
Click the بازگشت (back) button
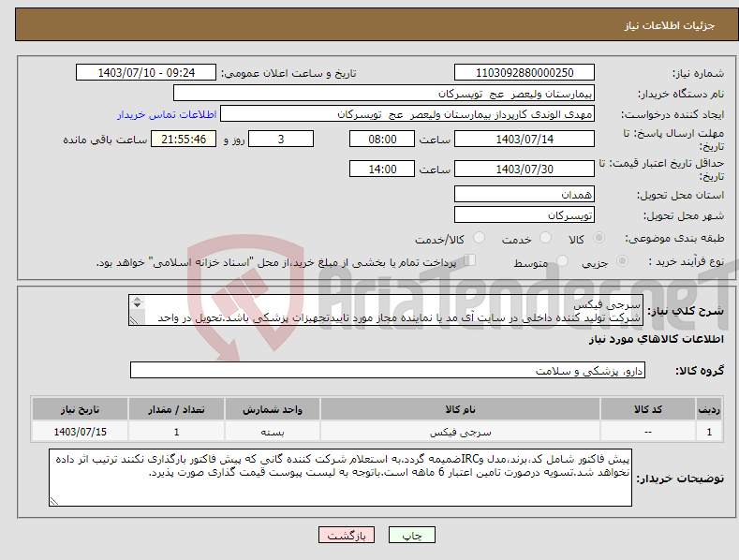(x=347, y=535)
